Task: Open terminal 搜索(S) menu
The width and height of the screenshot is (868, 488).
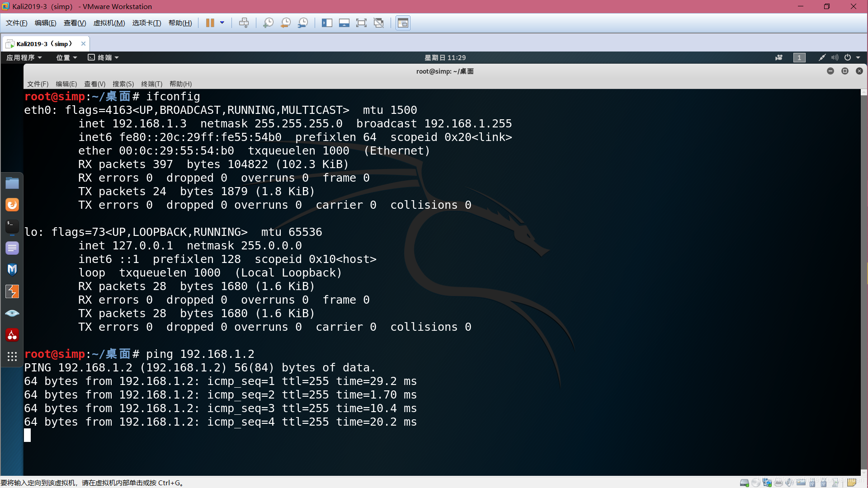Action: (x=123, y=84)
